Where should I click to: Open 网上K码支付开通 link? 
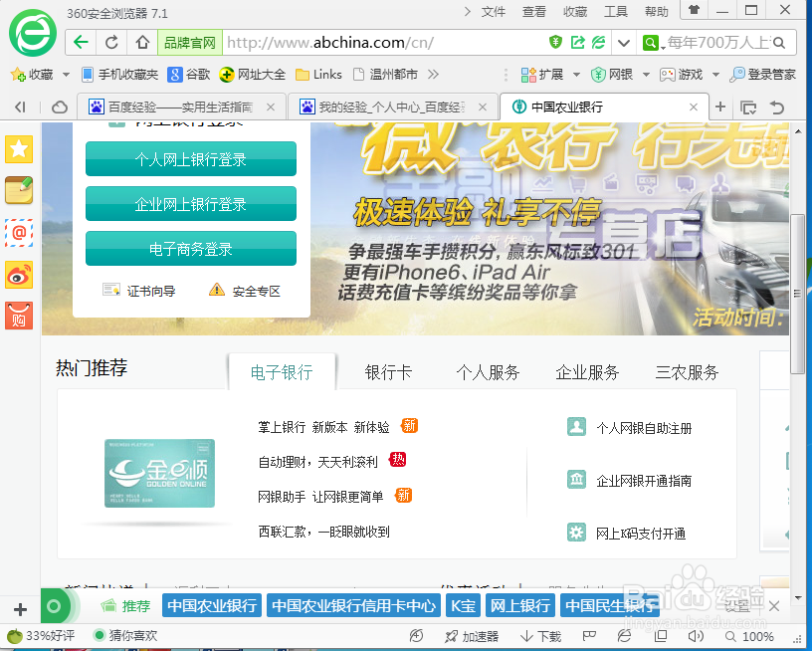(x=641, y=533)
